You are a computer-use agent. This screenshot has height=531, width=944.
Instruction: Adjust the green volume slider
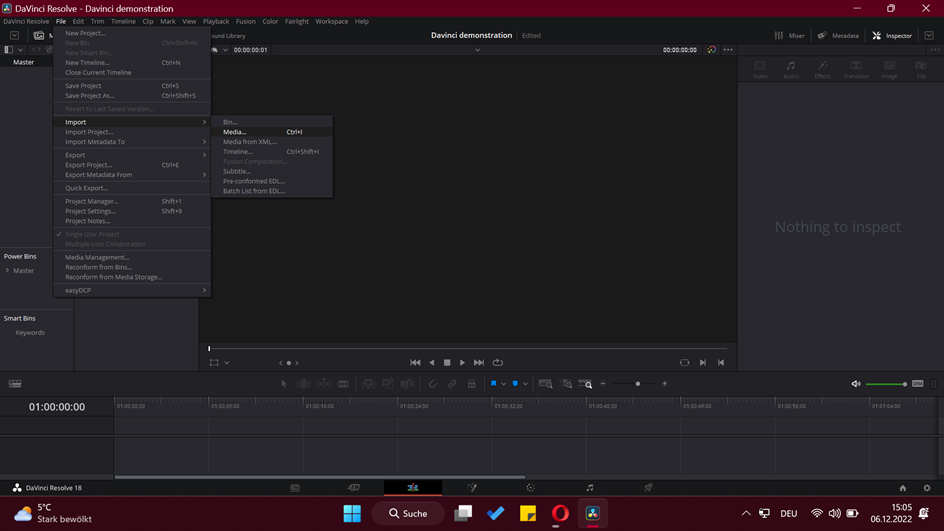pos(886,384)
